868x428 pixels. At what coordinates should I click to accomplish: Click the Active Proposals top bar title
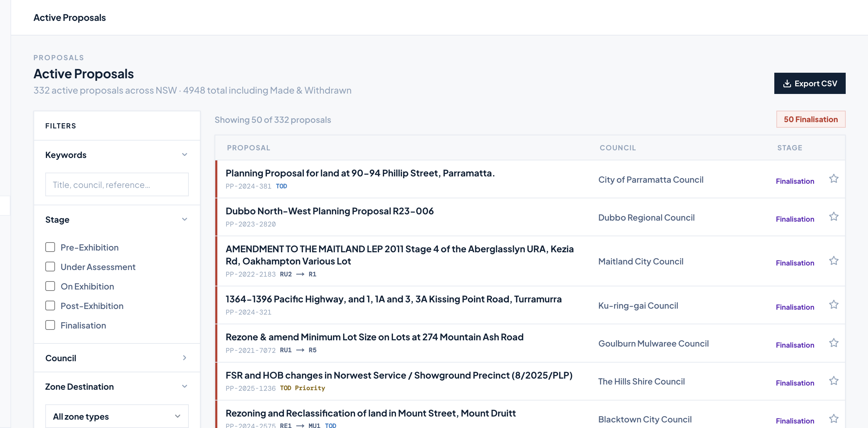[x=70, y=17]
